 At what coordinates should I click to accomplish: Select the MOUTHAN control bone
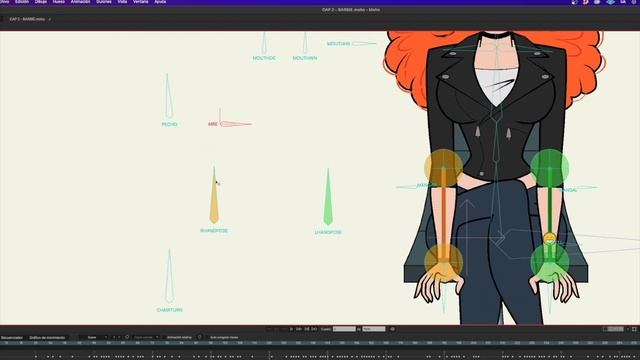coord(305,43)
